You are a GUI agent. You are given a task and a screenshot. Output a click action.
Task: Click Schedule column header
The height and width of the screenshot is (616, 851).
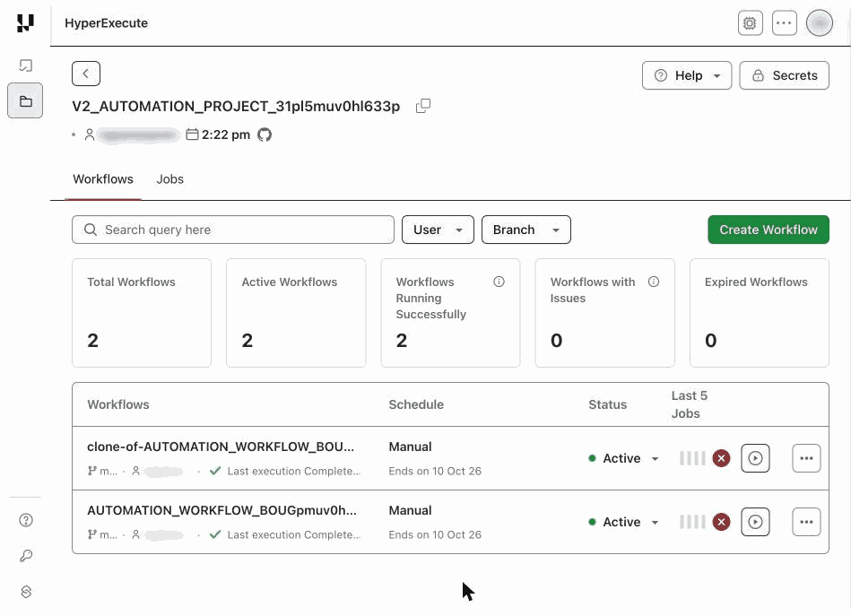pos(416,404)
